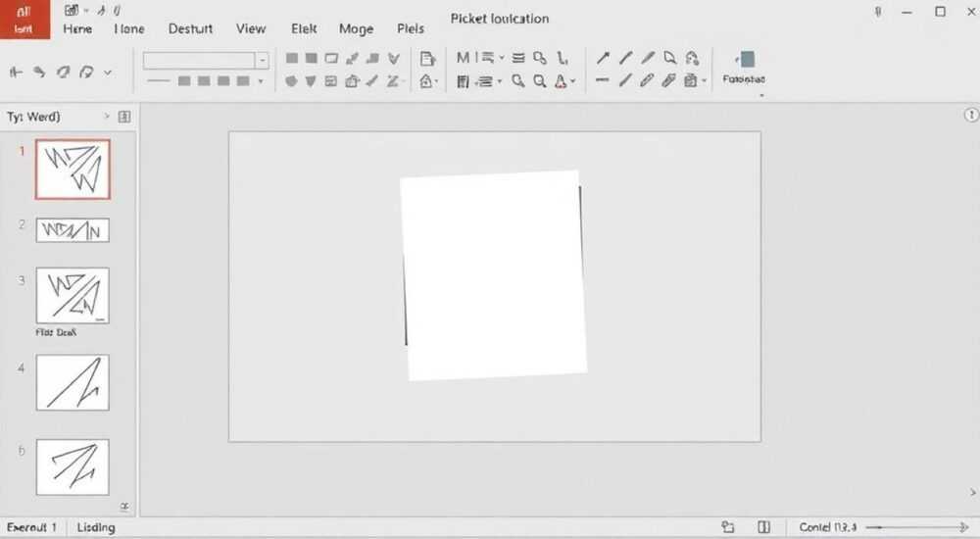Switch to the Destutt tab
Screen dimensions: 980x539
pyautogui.click(x=190, y=28)
